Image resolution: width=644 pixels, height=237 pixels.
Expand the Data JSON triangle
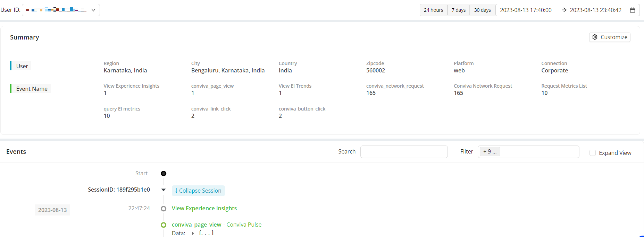(193, 233)
